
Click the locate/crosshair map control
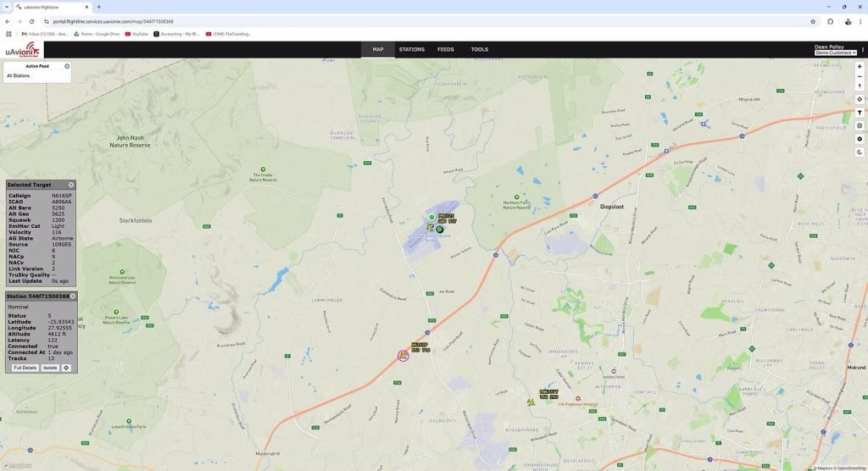860,99
